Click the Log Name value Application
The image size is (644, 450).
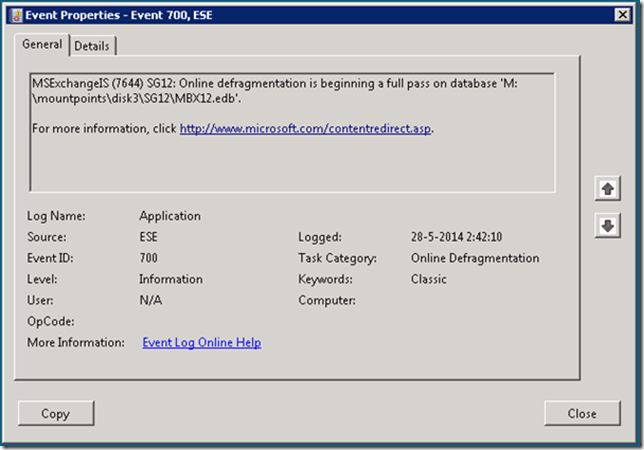pyautogui.click(x=170, y=216)
